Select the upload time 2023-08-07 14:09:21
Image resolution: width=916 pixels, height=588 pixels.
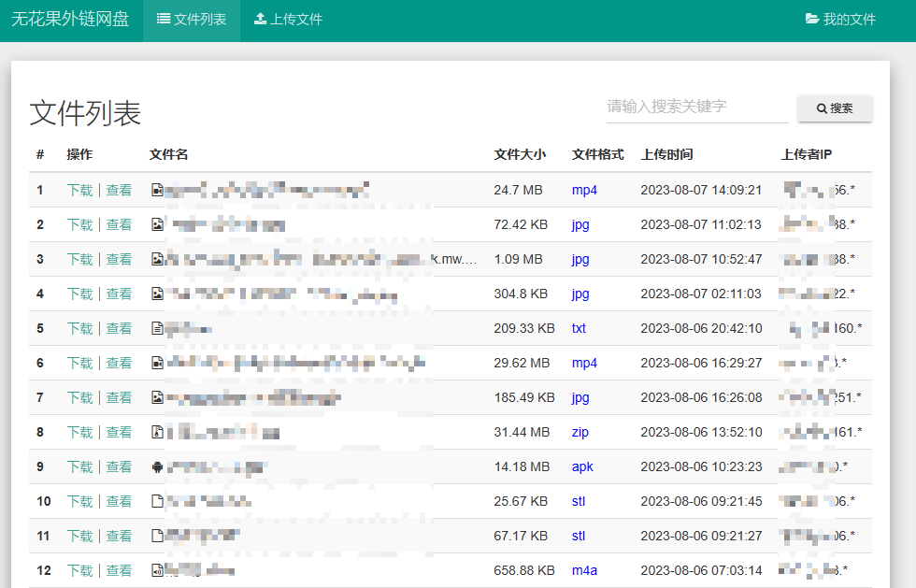(701, 190)
